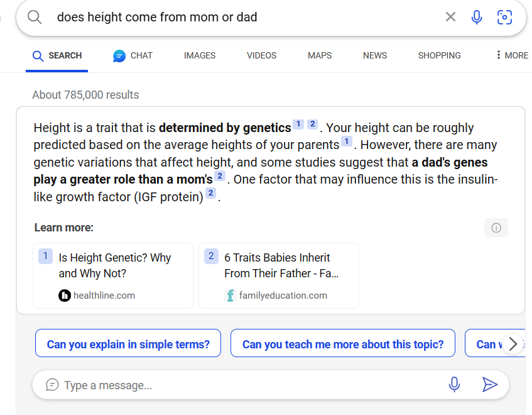Send the message with arrow icon
This screenshot has height=415, width=532.
(x=490, y=384)
